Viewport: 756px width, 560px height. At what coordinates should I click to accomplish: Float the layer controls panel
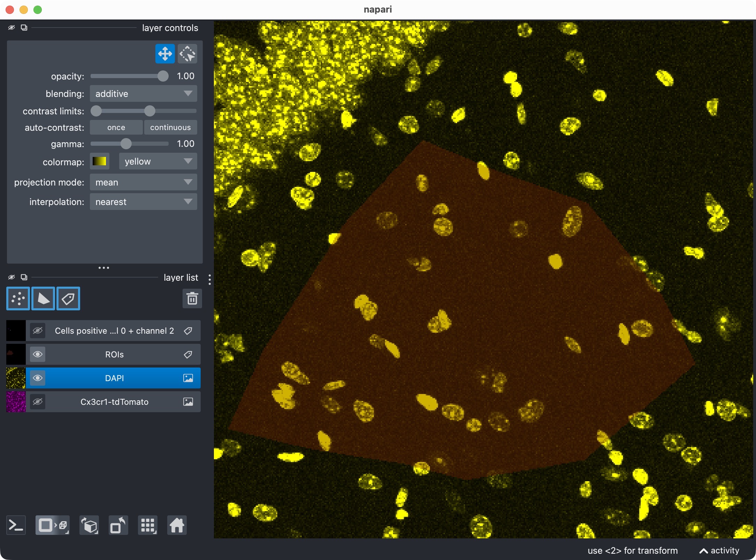(x=24, y=28)
